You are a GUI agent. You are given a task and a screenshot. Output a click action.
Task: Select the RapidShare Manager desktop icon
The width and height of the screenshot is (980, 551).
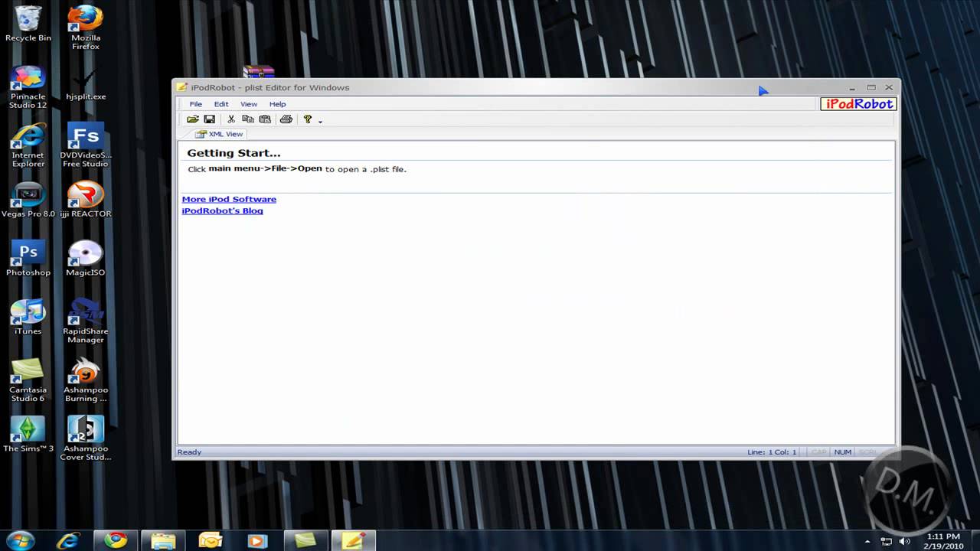click(86, 321)
